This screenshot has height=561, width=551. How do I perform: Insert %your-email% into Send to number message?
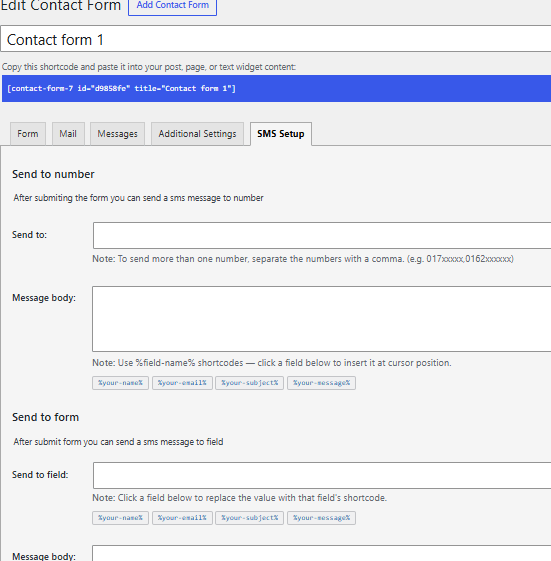pos(182,383)
